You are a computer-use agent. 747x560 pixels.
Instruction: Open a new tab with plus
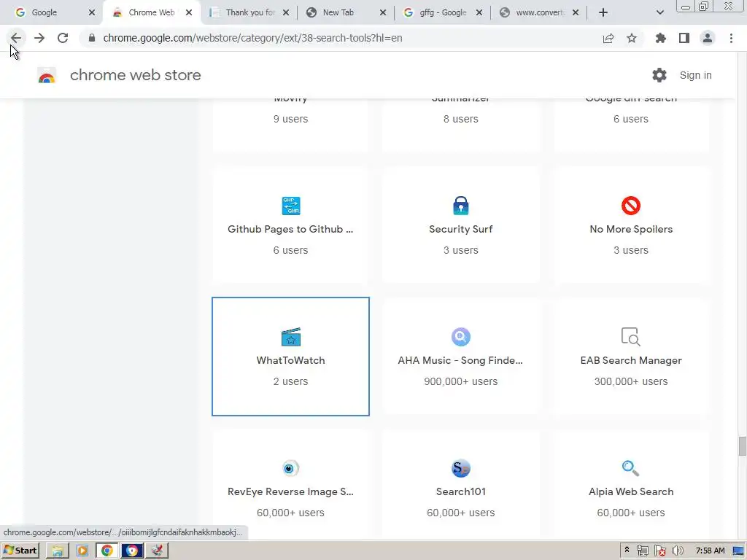(603, 12)
